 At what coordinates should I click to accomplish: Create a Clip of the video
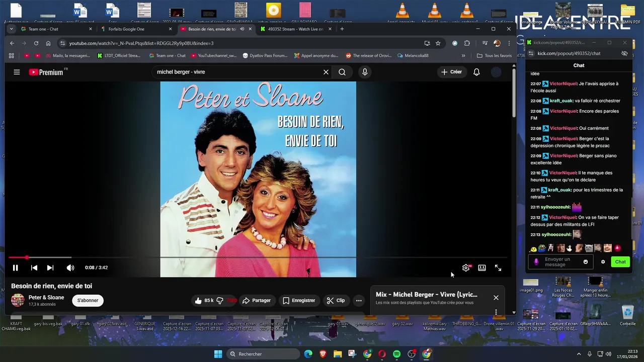[x=336, y=300]
